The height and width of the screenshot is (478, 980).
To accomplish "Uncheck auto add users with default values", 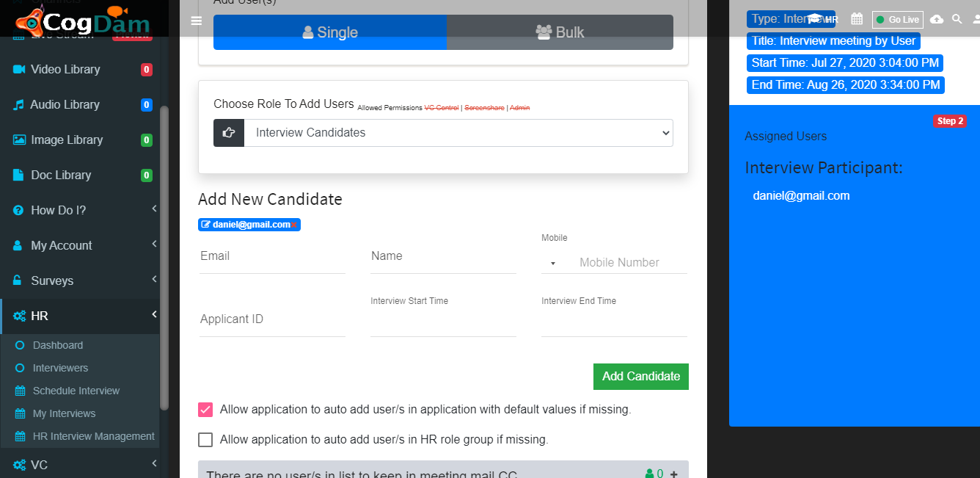I will [205, 410].
